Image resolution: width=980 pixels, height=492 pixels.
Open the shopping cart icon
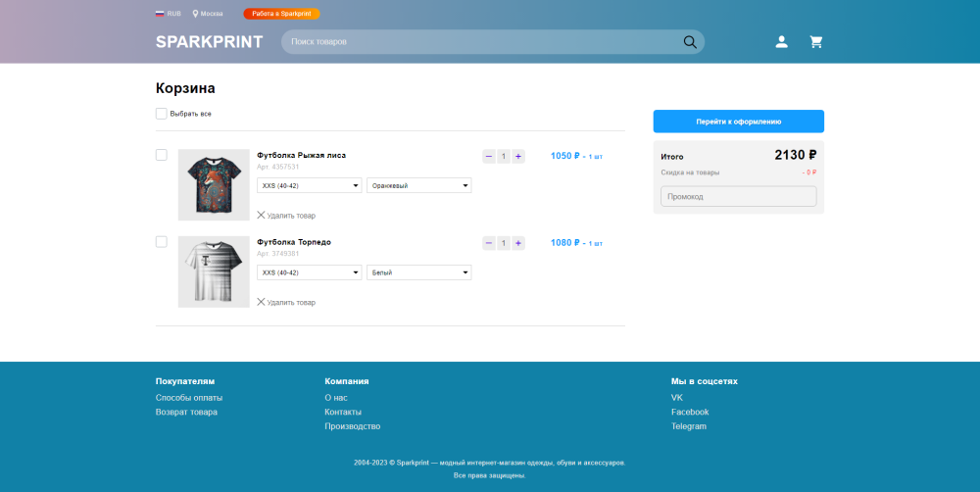coord(815,42)
